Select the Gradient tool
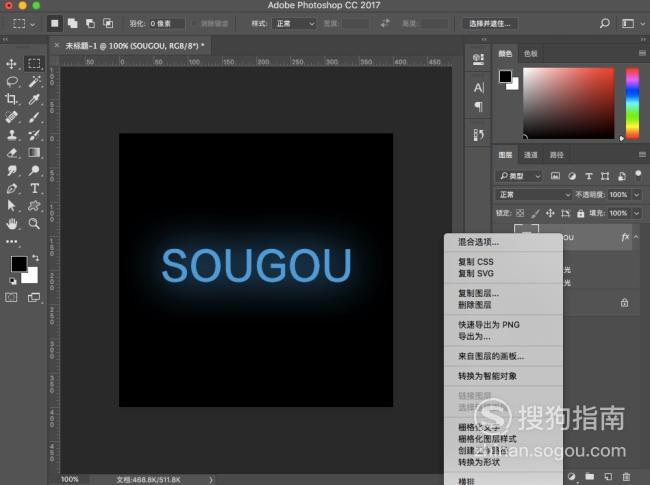The image size is (650, 485). [x=34, y=153]
